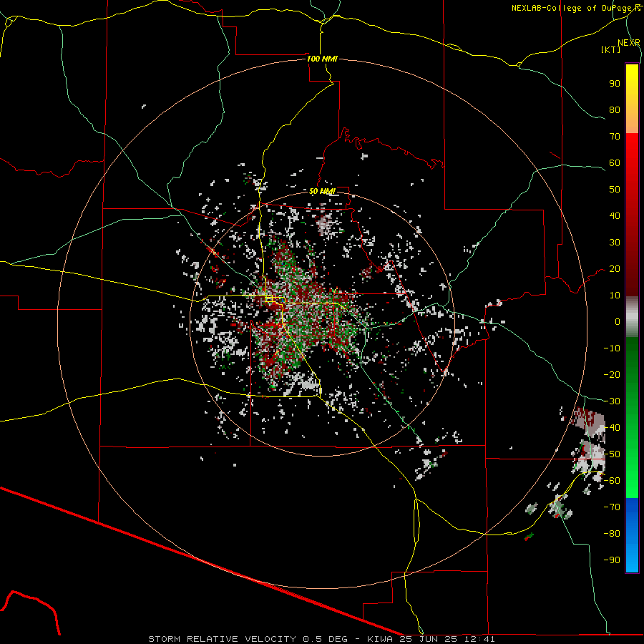Click the gray zero segment of color bar

[632, 317]
